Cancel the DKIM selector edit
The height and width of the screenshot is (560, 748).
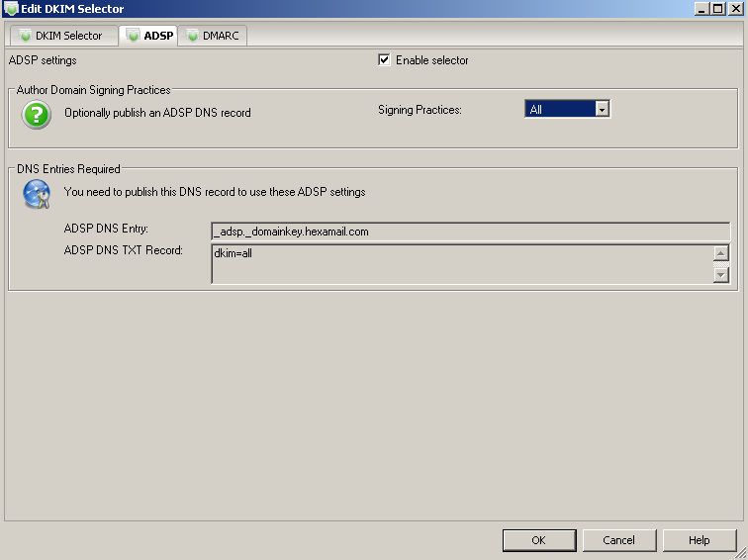click(x=618, y=540)
